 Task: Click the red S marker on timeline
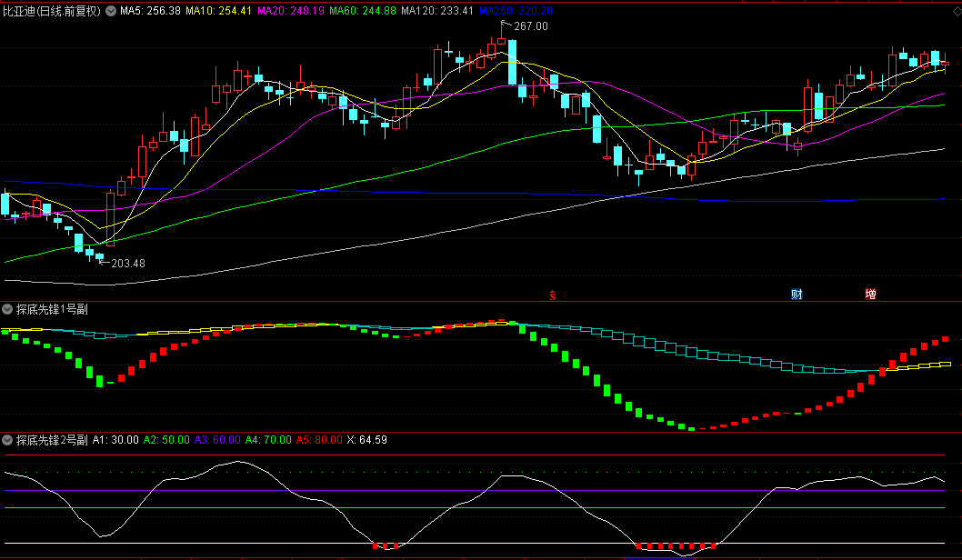click(x=553, y=295)
